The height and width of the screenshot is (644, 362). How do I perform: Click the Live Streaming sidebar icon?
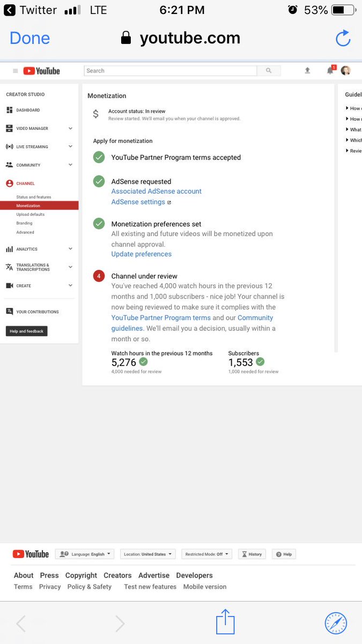click(x=9, y=147)
